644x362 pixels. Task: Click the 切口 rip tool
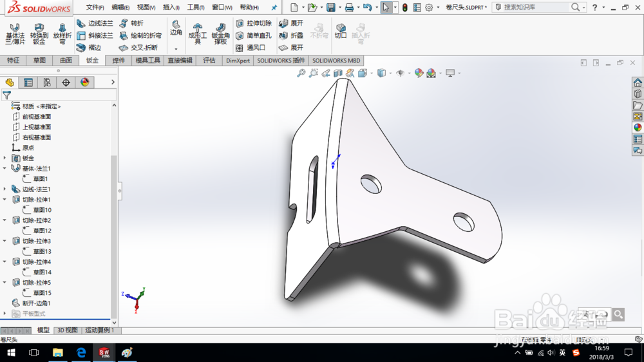[x=341, y=31]
